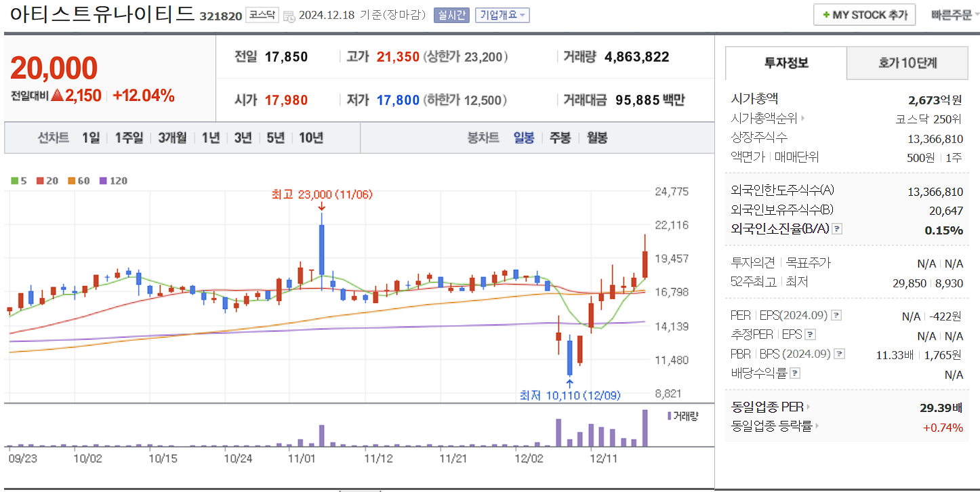Click the market cap value 2,673억원
This screenshot has height=492, width=980.
(935, 100)
